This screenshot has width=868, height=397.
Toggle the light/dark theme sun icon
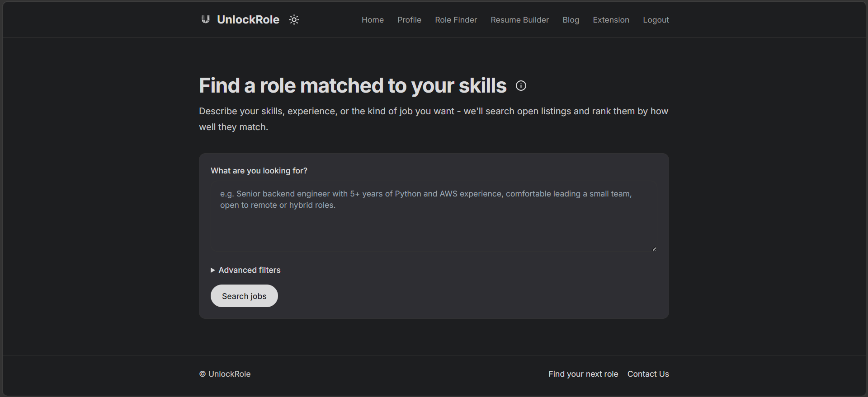[x=294, y=20]
